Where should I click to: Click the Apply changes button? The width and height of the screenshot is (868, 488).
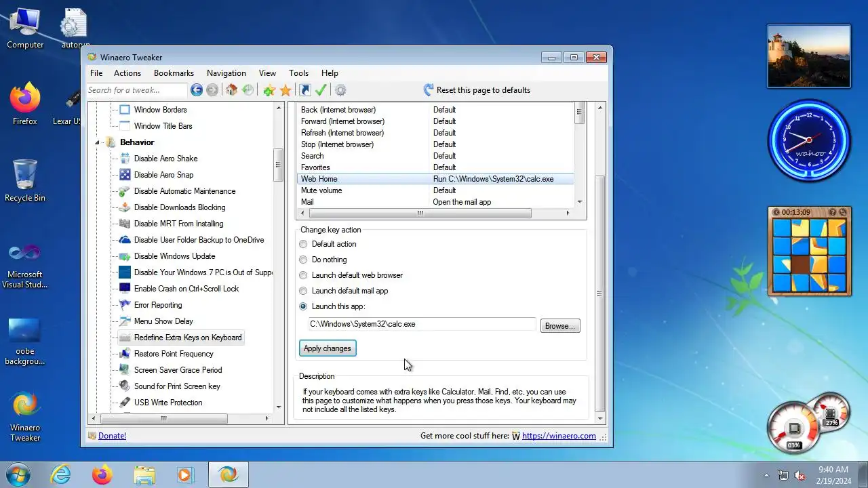click(328, 348)
